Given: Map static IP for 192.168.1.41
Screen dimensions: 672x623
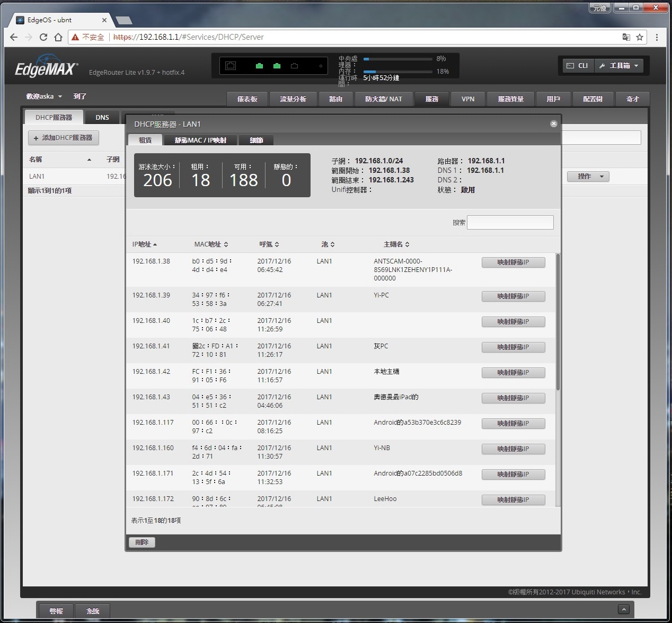Looking at the screenshot, I should [513, 347].
